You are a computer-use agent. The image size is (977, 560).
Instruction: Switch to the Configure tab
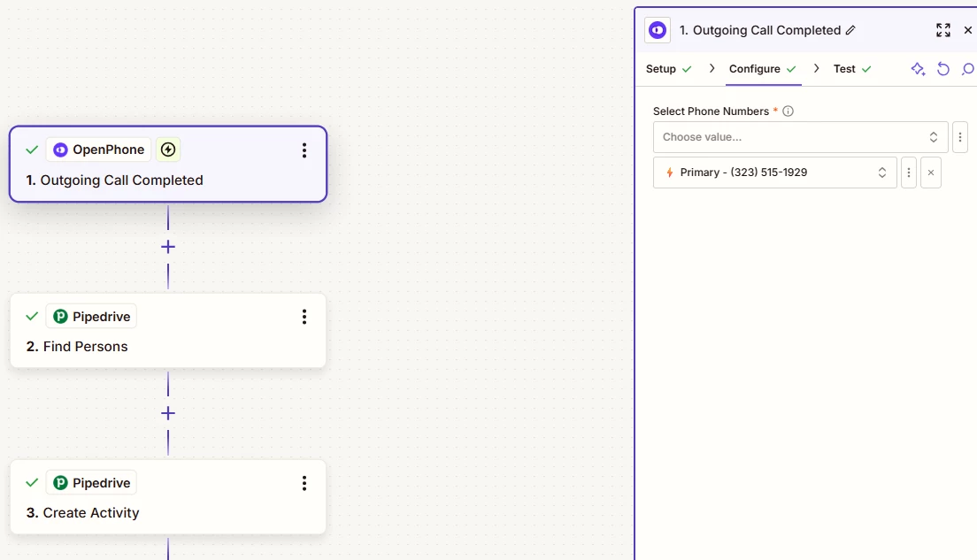tap(763, 68)
